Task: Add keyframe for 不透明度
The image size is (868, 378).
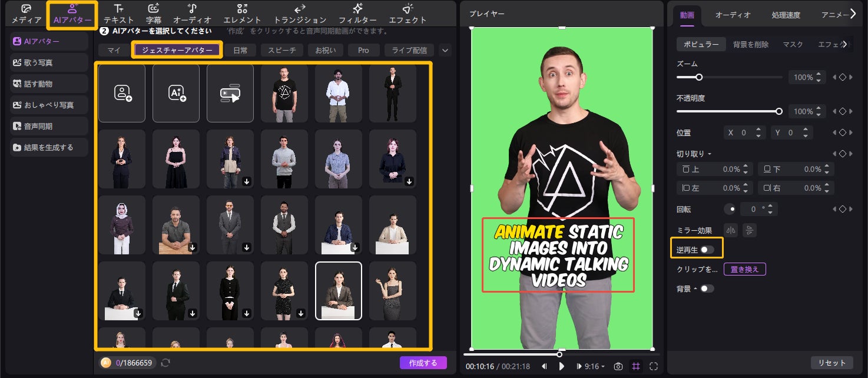Action: (842, 111)
